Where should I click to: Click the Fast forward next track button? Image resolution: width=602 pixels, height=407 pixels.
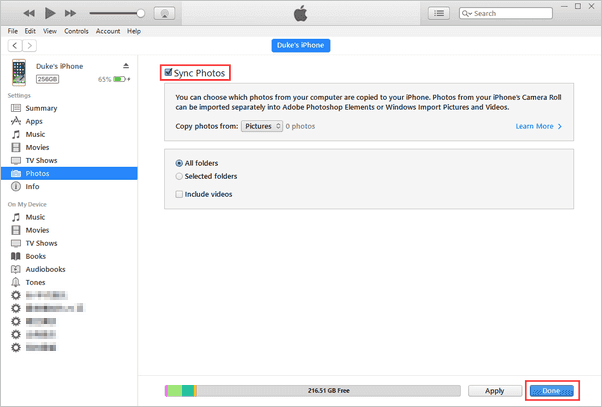71,13
